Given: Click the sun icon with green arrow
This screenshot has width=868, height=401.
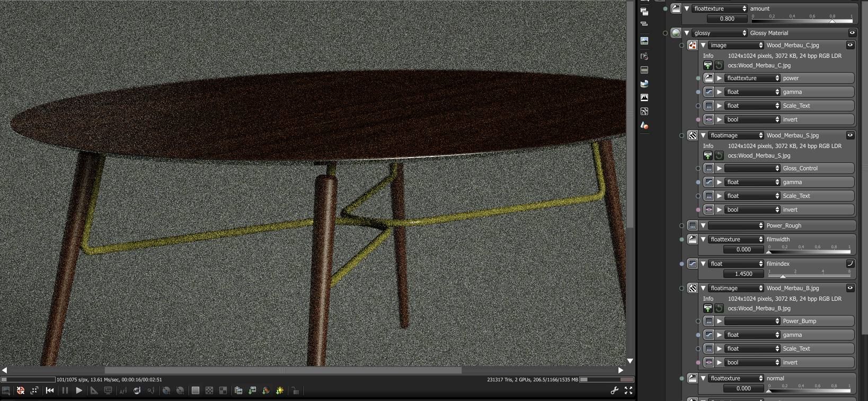Looking at the screenshot, I should point(280,390).
